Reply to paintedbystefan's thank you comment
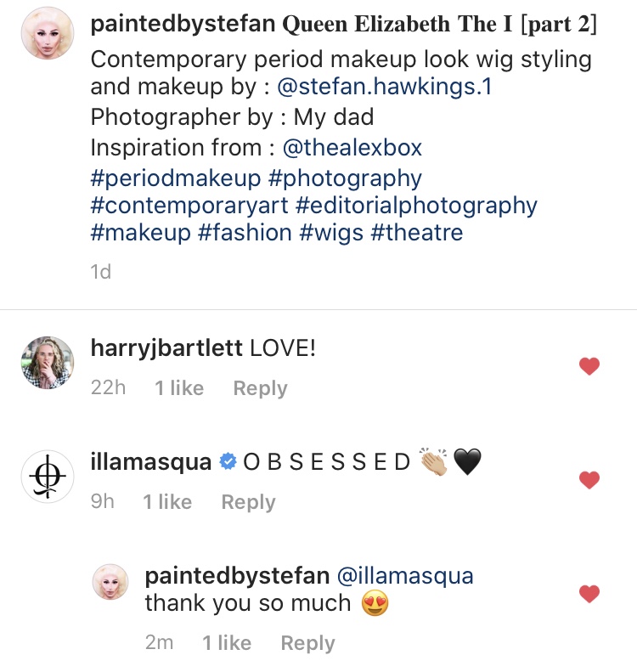 [307, 643]
